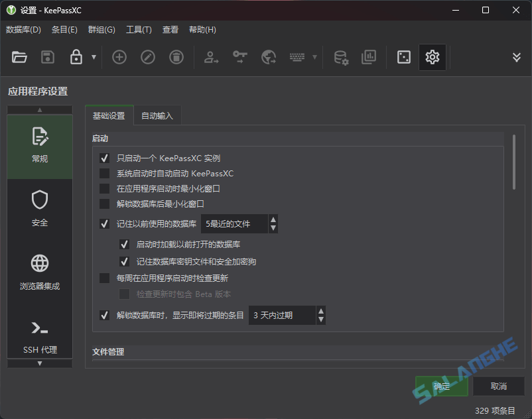The width and height of the screenshot is (532, 419).
Task: Open database settings via database-gear icon
Action: click(x=340, y=57)
